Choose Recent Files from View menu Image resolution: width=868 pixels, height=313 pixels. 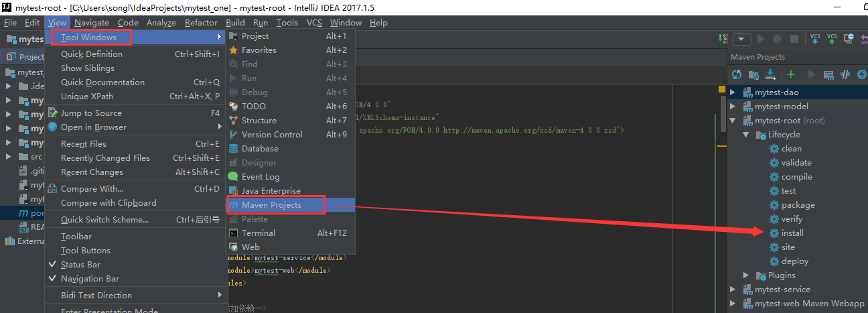135,144
